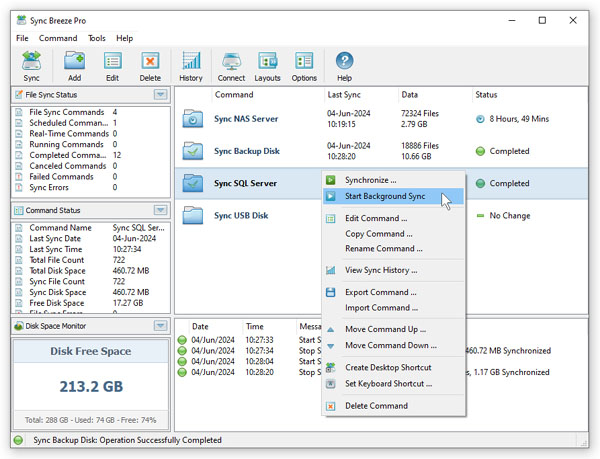Viewport: 600px width, 459px height.
Task: Click the Add command toolbar icon
Action: [74, 61]
